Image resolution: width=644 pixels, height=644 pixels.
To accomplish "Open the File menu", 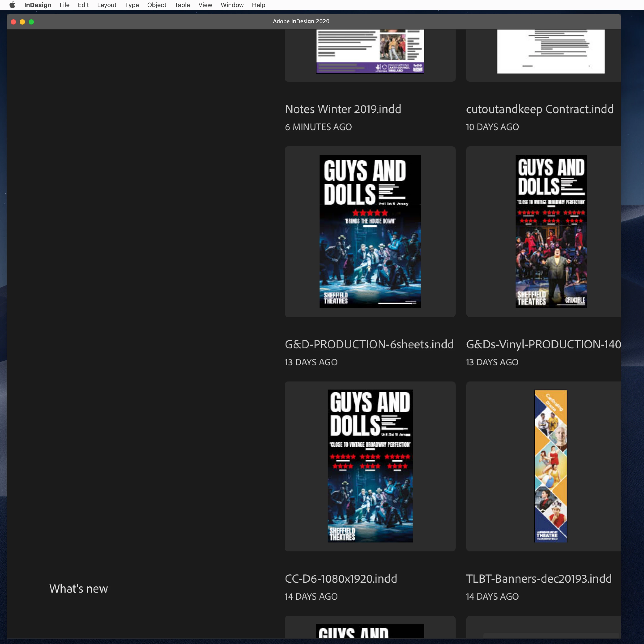I will click(64, 5).
